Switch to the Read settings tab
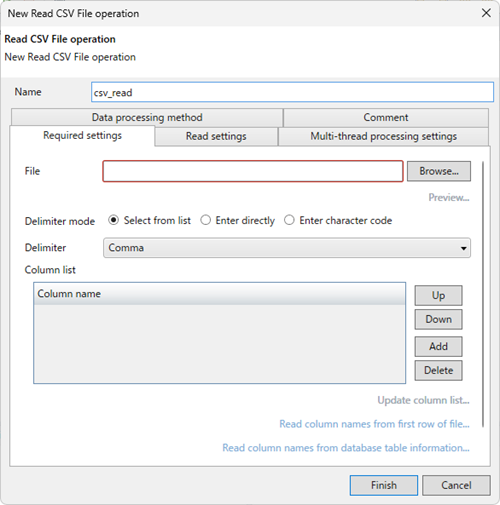The height and width of the screenshot is (505, 500). coord(216,136)
